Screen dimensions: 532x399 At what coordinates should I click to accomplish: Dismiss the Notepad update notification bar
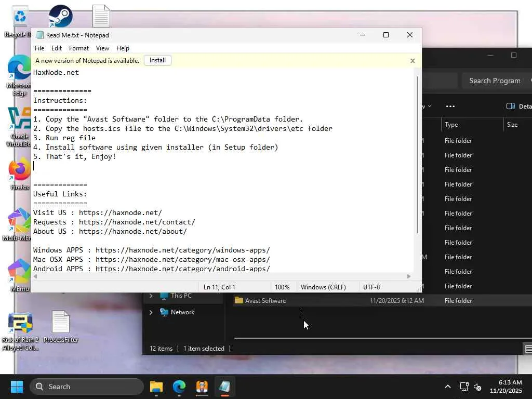point(413,61)
